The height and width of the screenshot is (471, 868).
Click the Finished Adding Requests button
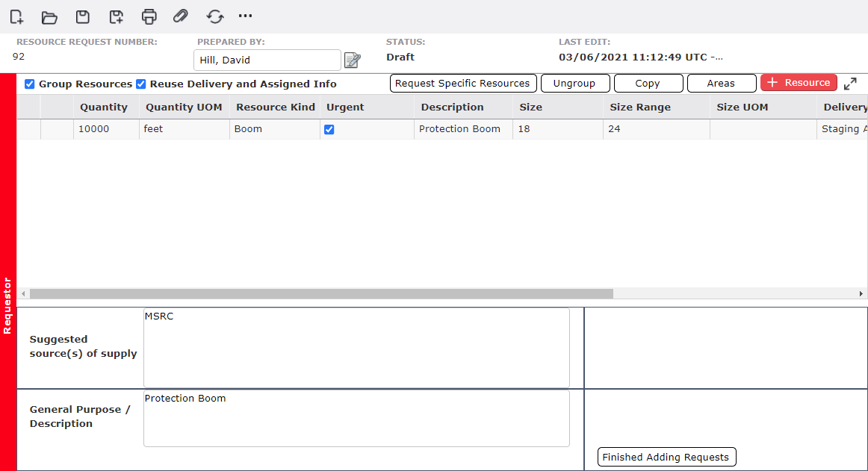point(666,457)
